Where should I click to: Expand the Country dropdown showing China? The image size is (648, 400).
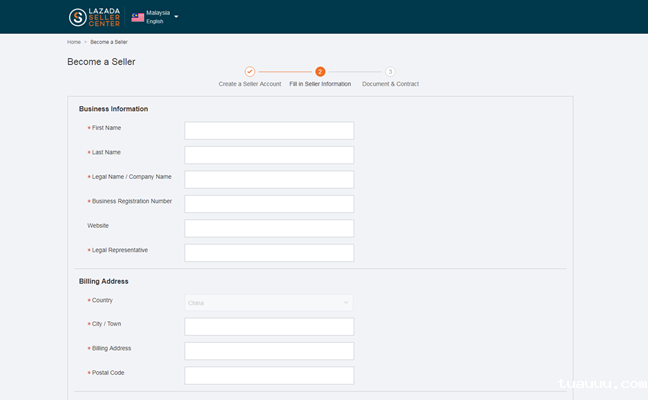click(269, 302)
